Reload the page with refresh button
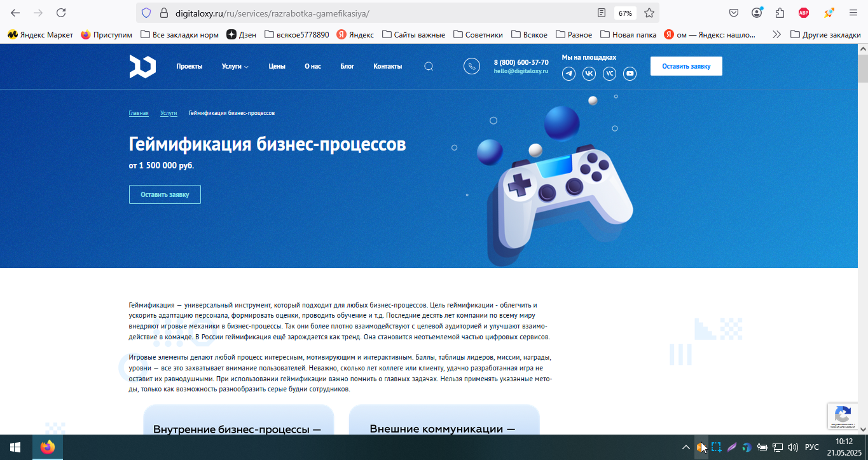This screenshot has height=460, width=868. 61,13
